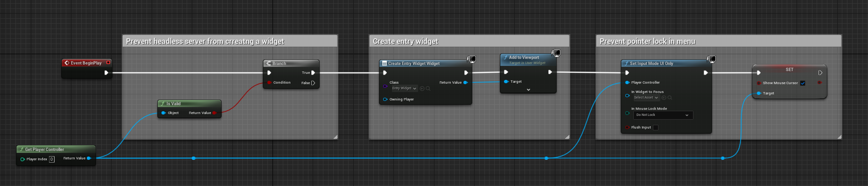The image size is (868, 186).
Task: Click the headless server comment box resize handle
Action: point(335,137)
